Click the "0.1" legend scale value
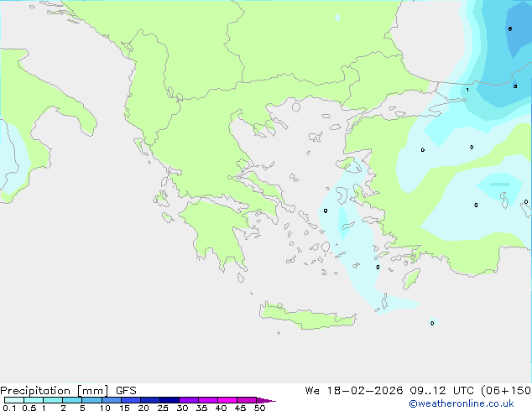Image resolution: width=532 pixels, height=411 pixels. (9, 408)
